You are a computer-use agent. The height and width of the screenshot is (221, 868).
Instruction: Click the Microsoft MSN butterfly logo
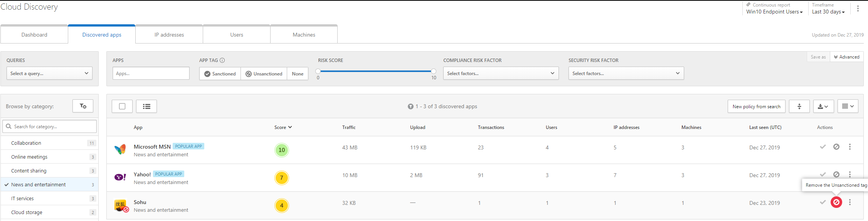tap(120, 149)
